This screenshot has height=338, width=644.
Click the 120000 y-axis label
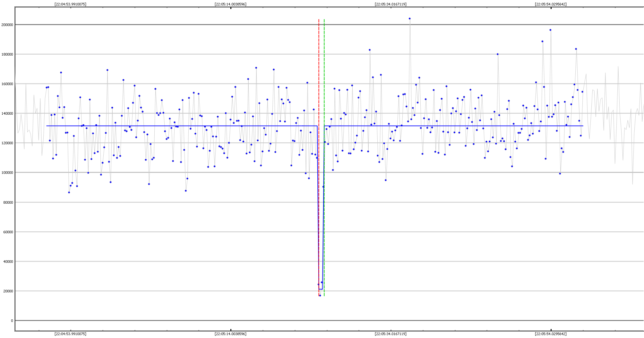pos(7,143)
